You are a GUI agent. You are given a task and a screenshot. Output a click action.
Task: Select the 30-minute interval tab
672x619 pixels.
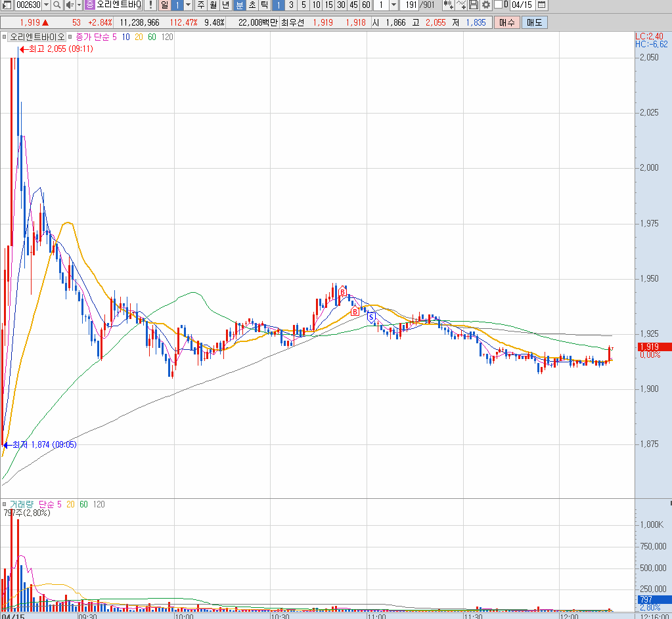tap(341, 5)
